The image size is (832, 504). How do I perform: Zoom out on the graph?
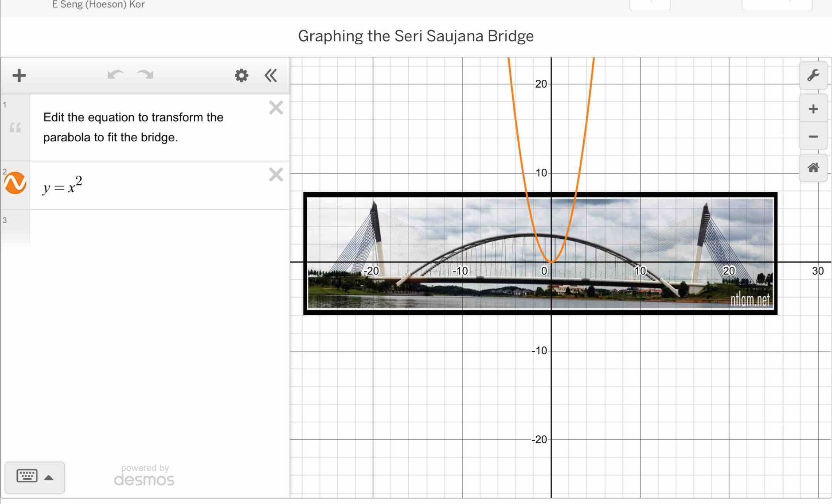813,137
